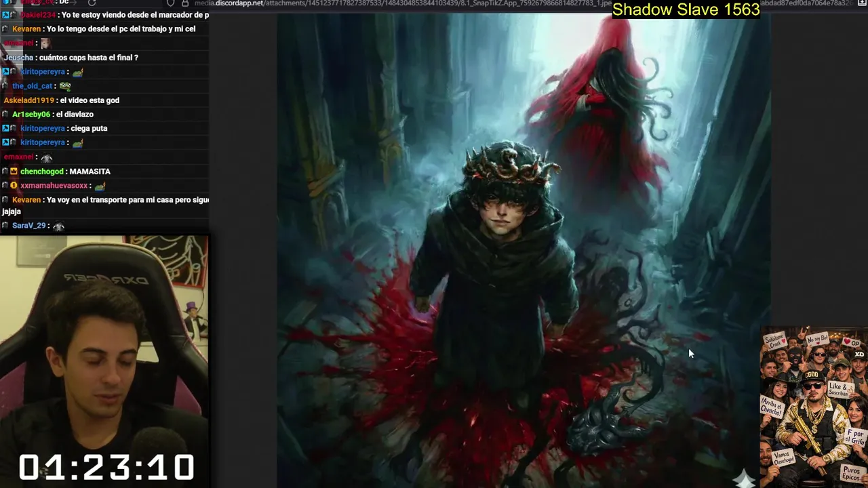868x488 pixels.
Task: Click username Dakiel234 in chat
Action: click(38, 15)
